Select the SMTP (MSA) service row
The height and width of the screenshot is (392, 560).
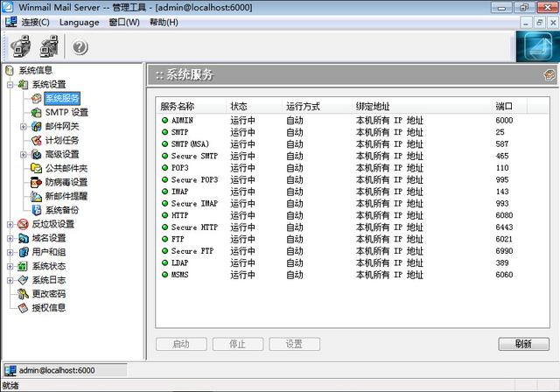coord(352,143)
